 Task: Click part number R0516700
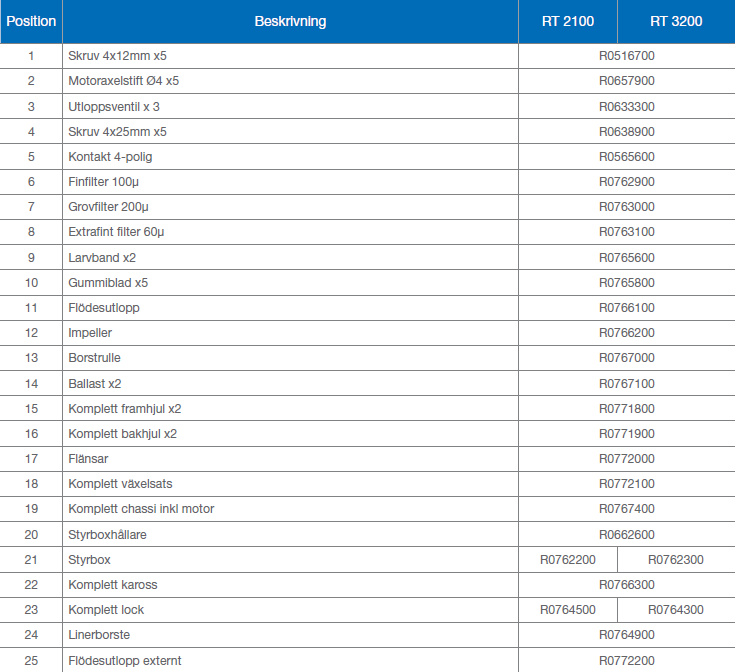(x=626, y=56)
